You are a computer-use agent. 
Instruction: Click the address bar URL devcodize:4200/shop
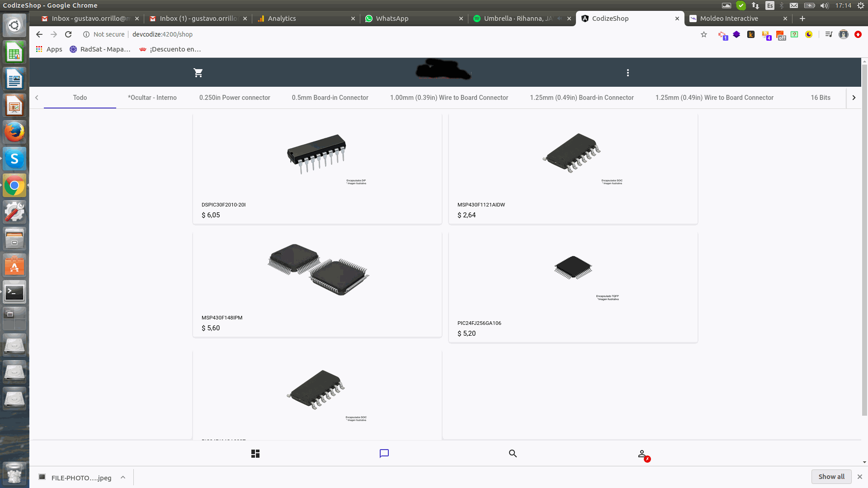[162, 34]
